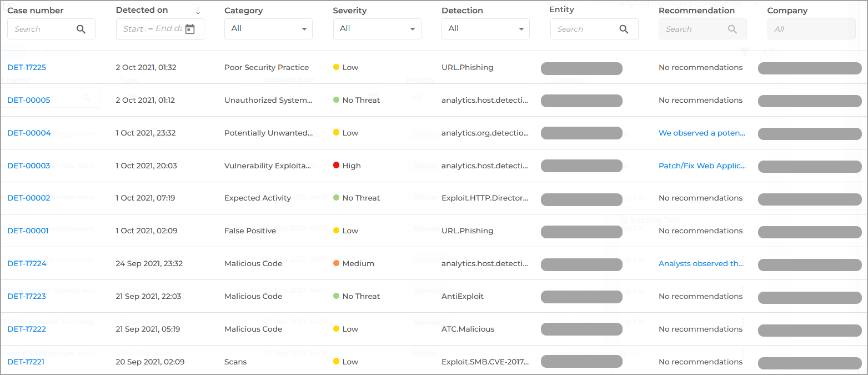Click the Detected on date range field
The image size is (868, 375).
click(x=151, y=29)
